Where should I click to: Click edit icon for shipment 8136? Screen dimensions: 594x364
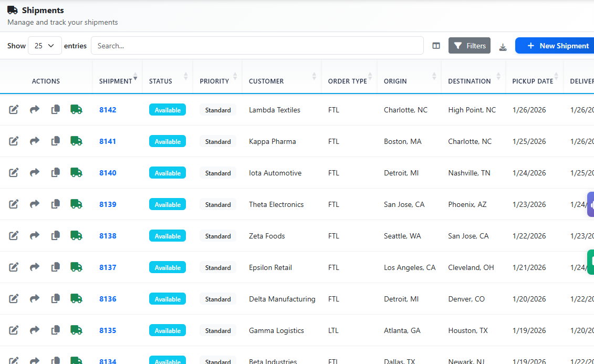coord(14,299)
